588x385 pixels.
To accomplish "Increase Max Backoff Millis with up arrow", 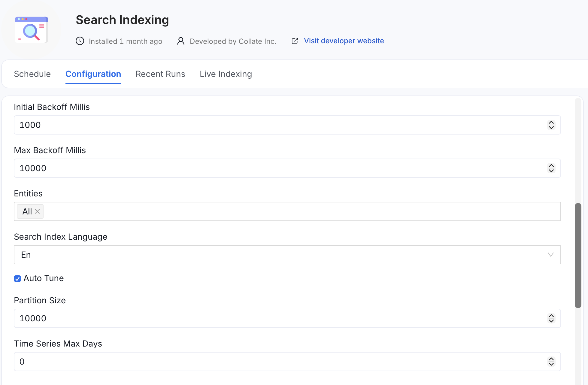I will pyautogui.click(x=551, y=165).
